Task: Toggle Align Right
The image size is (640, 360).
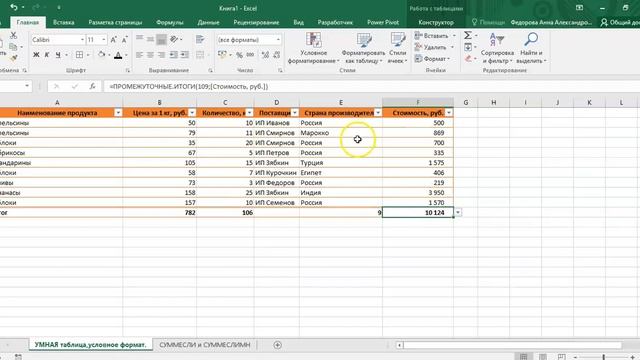Action: coord(161,55)
